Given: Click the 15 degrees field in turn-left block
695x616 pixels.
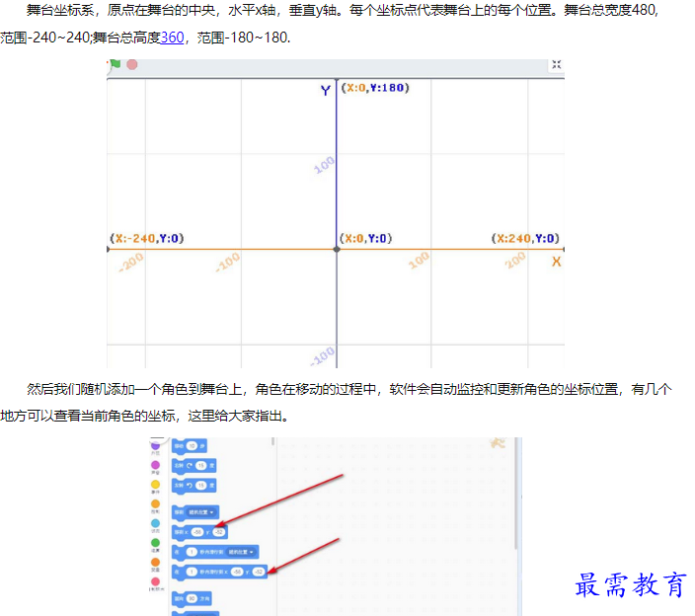Looking at the screenshot, I should click(201, 486).
